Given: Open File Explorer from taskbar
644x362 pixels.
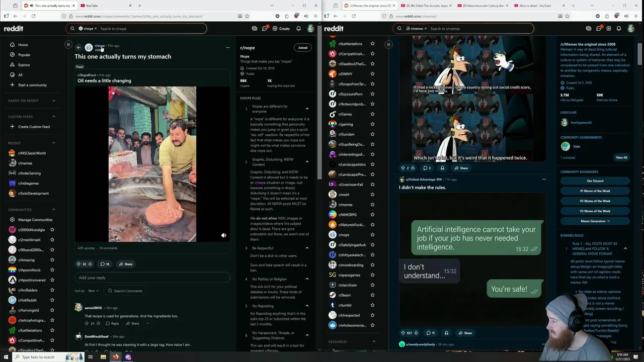Looking at the screenshot, I should (x=103, y=357).
